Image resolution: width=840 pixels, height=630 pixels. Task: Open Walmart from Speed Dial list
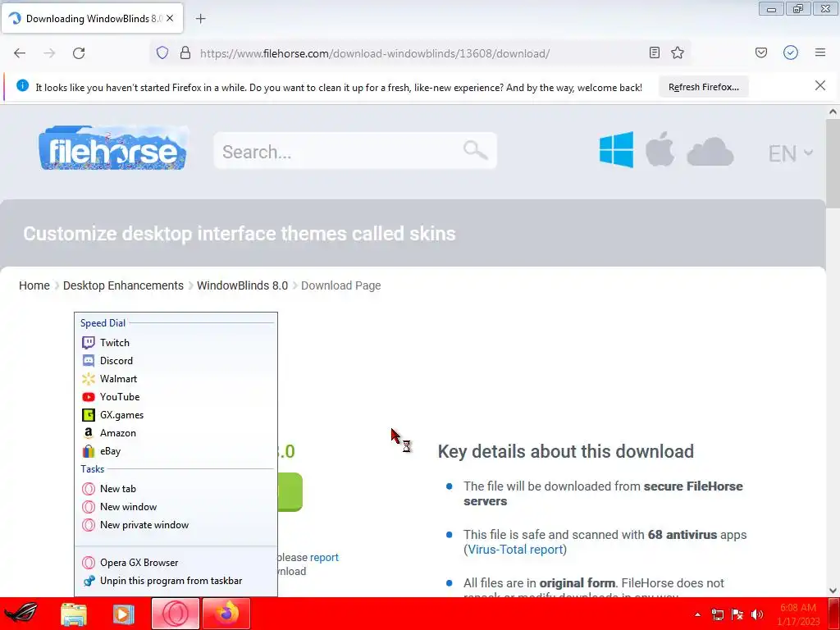[x=176, y=379]
